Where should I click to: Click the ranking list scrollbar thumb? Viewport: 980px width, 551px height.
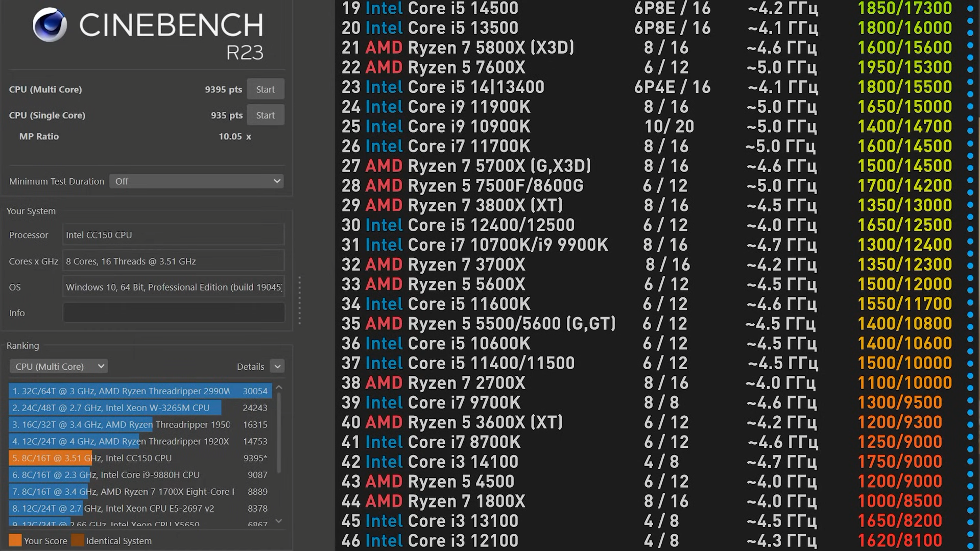pyautogui.click(x=279, y=433)
